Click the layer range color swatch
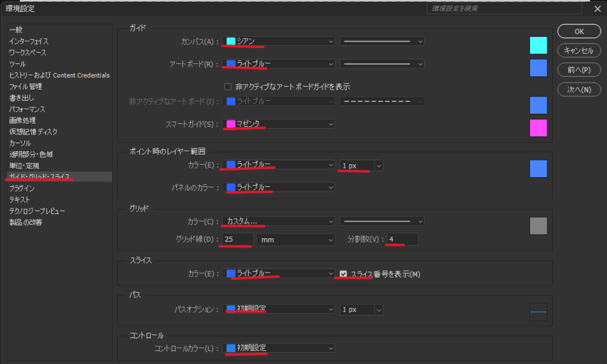 tap(538, 169)
